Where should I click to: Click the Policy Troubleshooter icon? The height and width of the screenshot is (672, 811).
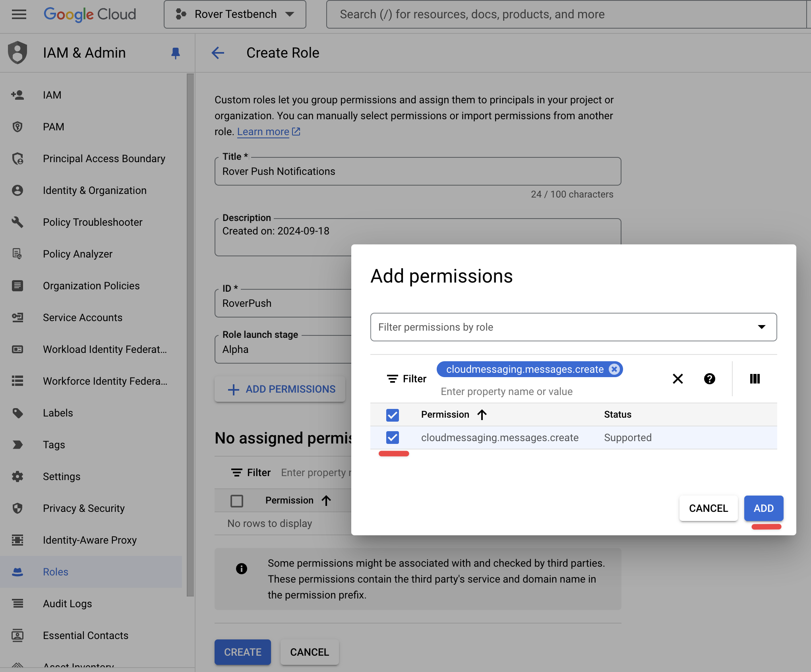pyautogui.click(x=18, y=221)
